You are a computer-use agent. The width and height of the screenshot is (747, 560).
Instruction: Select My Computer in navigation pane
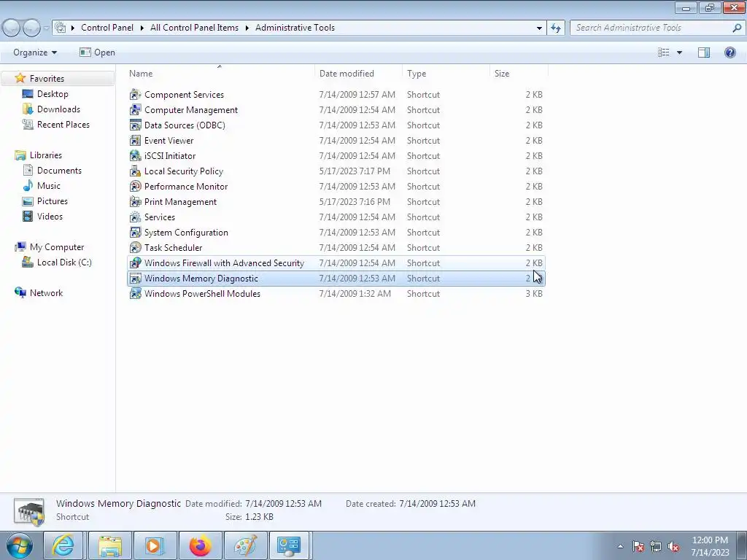coord(57,247)
